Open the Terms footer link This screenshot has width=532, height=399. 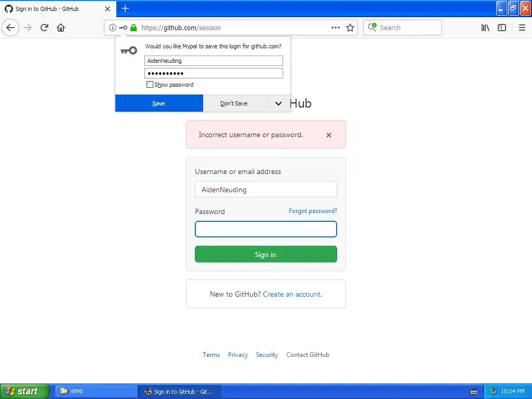(x=211, y=355)
